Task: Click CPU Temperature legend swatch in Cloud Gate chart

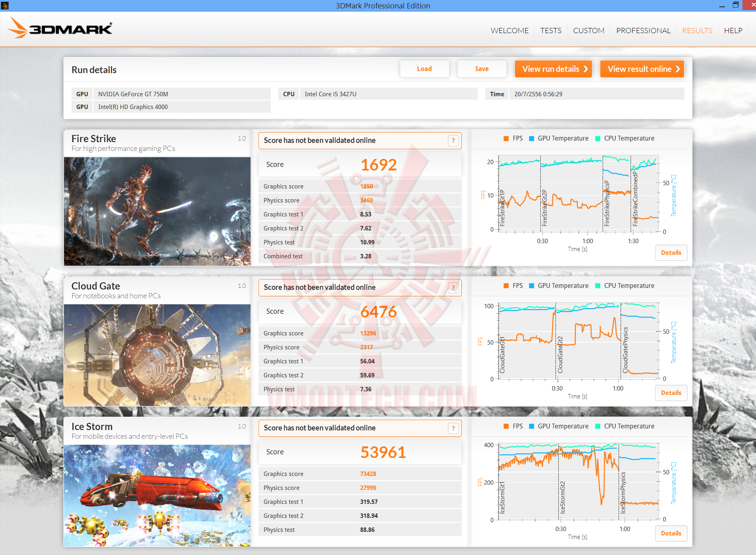Action: (598, 286)
